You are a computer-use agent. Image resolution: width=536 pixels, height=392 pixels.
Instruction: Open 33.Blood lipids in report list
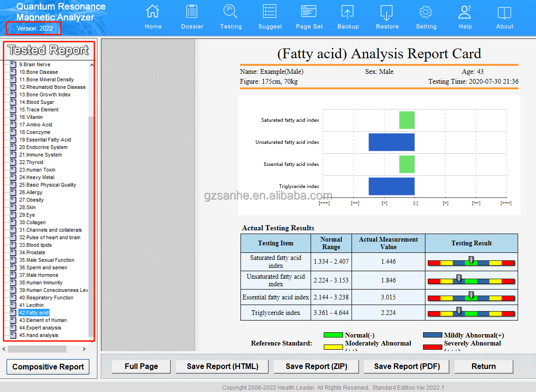(35, 245)
